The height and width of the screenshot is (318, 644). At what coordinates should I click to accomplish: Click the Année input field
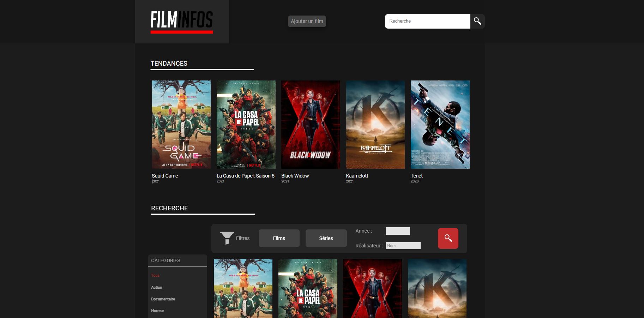point(398,231)
